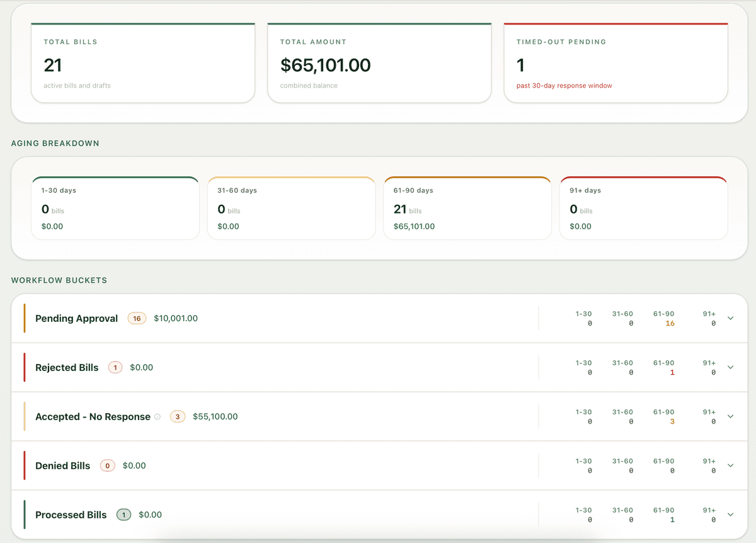
Task: Click the 3 count badge on Accepted - No Response
Action: [x=178, y=416]
